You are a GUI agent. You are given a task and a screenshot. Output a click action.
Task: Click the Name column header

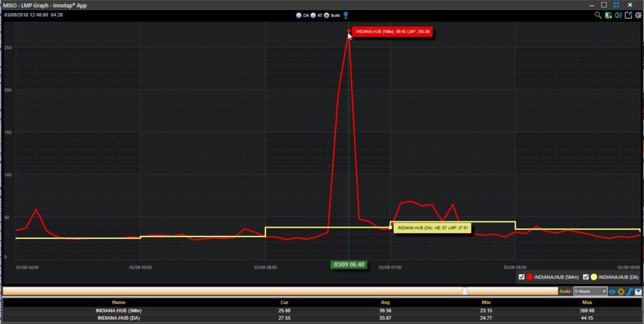coord(119,302)
